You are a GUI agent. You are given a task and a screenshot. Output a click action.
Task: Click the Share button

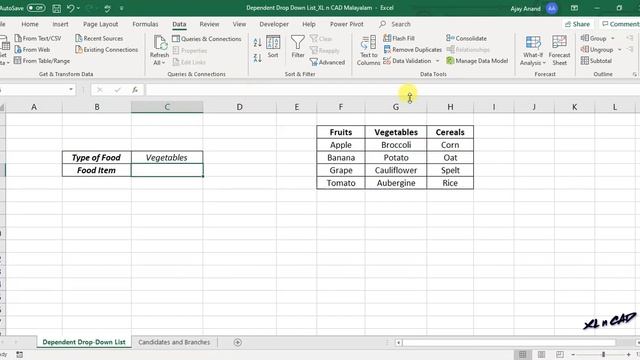click(x=578, y=24)
